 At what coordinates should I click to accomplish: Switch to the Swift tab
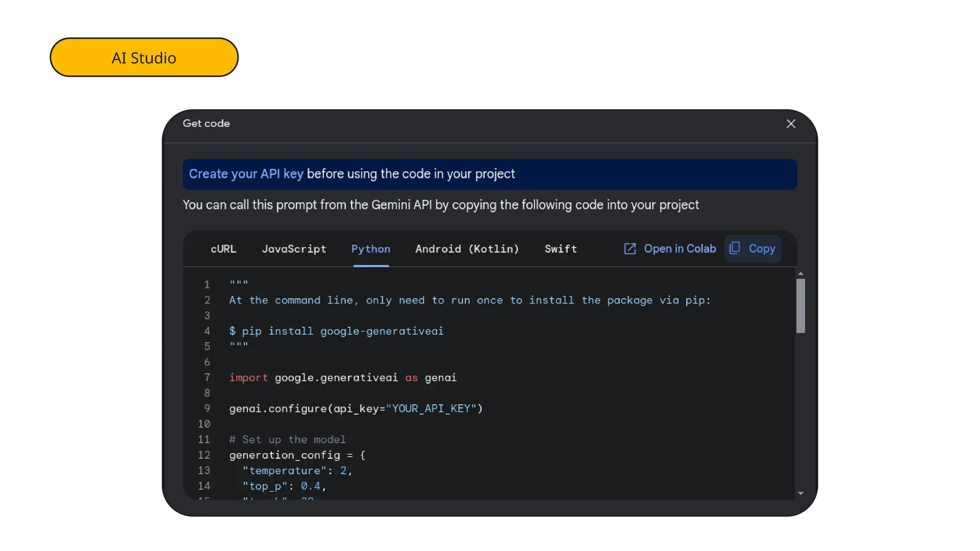[x=561, y=249]
